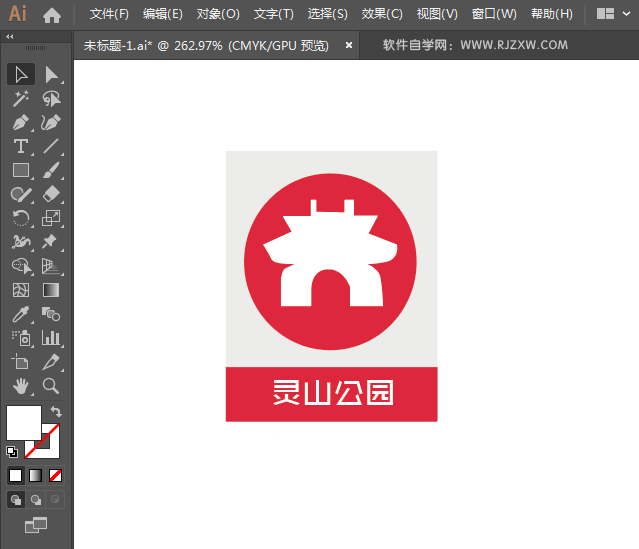This screenshot has width=639, height=549.
Task: Select the Width/Warp tool
Action: coord(21,242)
